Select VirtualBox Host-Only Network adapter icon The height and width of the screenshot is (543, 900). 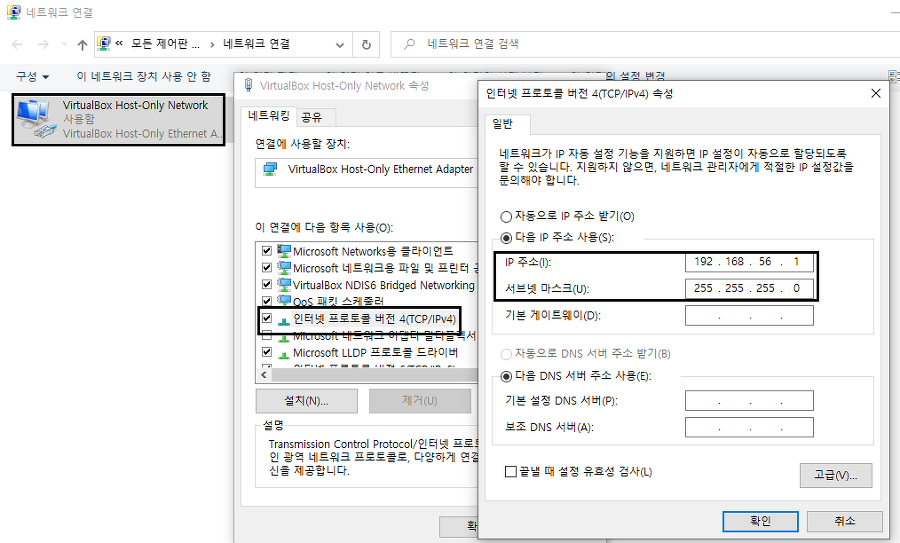(x=36, y=119)
